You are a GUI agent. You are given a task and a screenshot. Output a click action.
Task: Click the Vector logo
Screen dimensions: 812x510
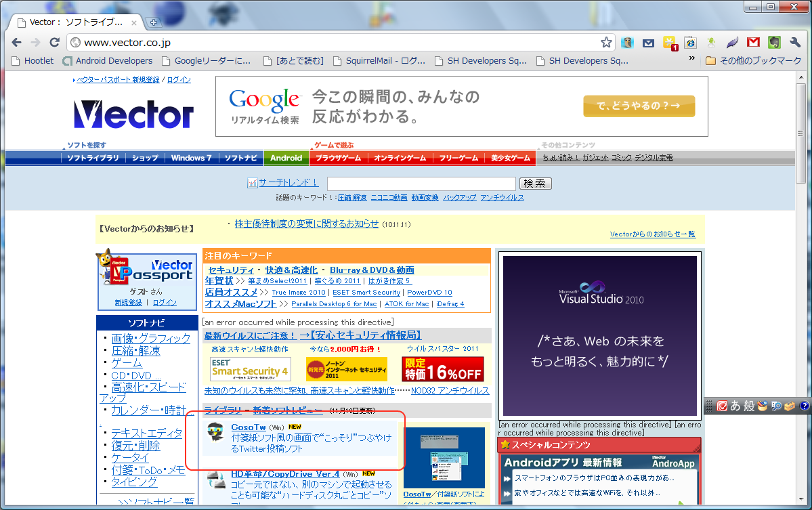coord(133,114)
